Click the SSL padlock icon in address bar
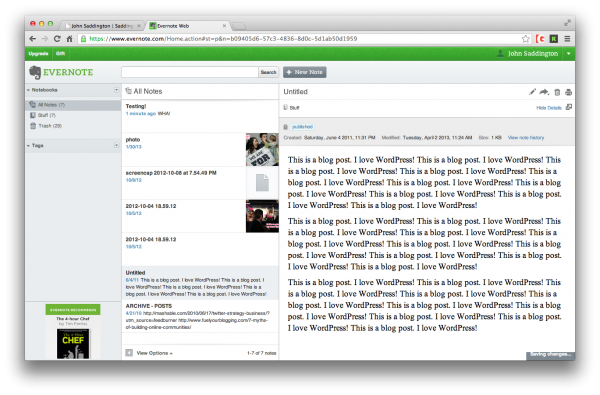 click(83, 39)
